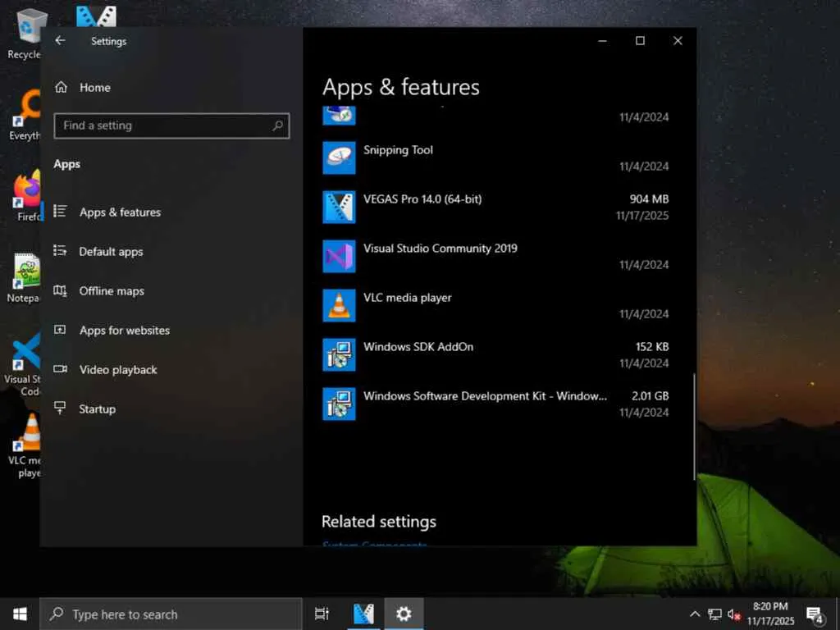Click the Apps & features page heading
The height and width of the screenshot is (630, 840).
(400, 87)
